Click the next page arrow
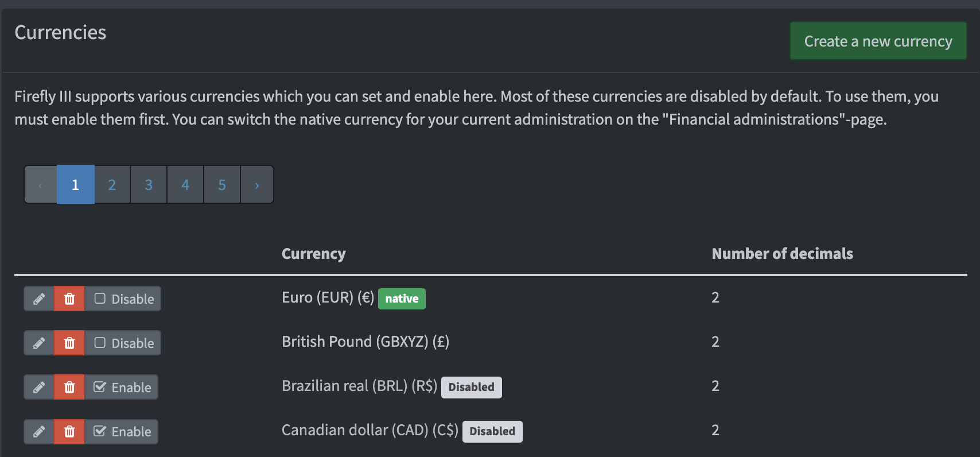 (x=256, y=184)
